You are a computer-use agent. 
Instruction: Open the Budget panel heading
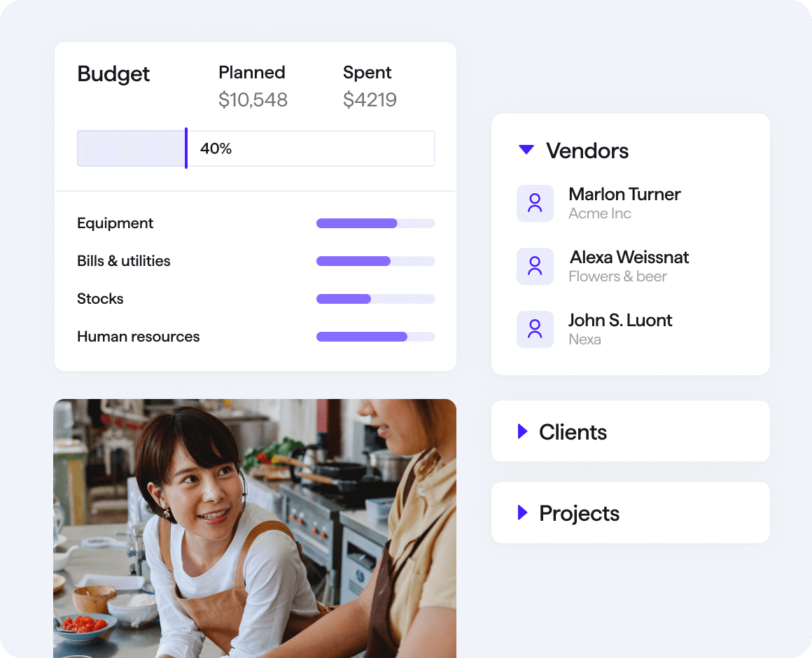pos(113,74)
